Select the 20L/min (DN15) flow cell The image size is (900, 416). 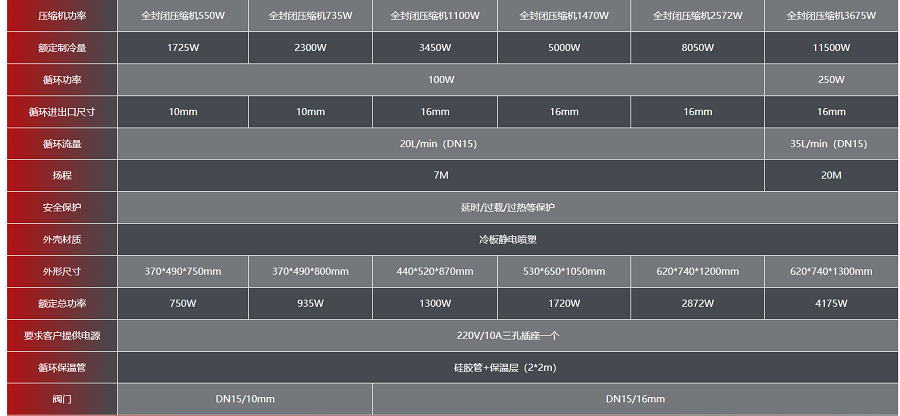click(441, 144)
